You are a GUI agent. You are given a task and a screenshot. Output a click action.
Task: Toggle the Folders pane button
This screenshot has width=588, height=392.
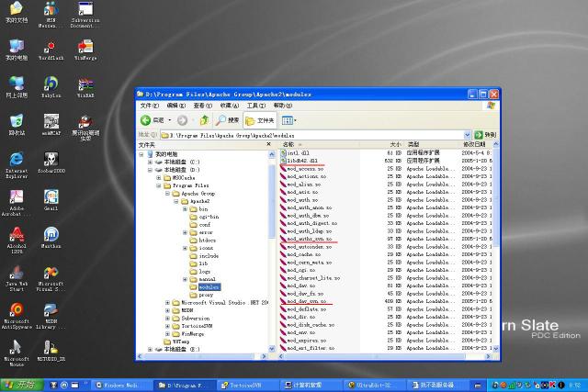(259, 120)
